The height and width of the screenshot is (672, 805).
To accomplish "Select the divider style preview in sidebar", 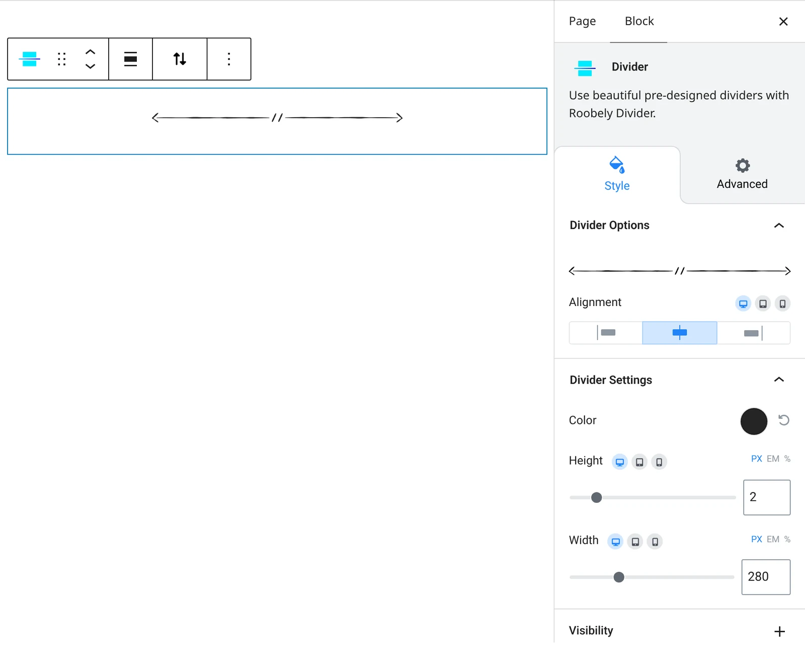I will [x=680, y=271].
